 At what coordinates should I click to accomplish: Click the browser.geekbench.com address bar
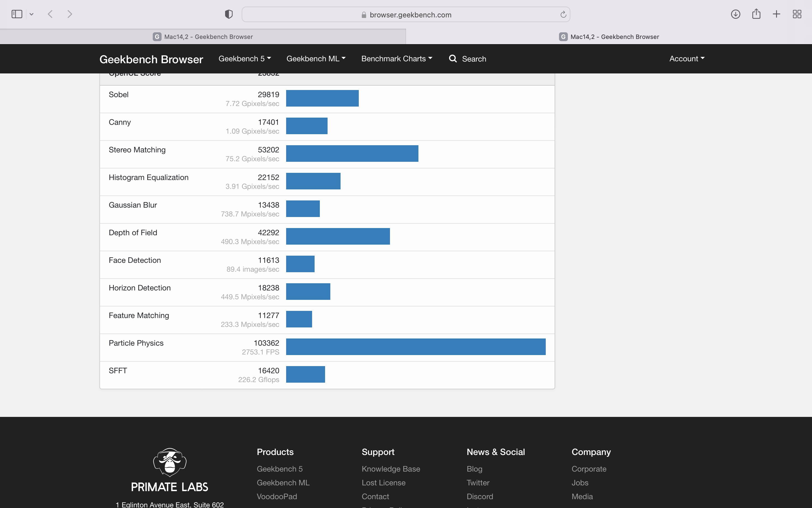pos(406,14)
